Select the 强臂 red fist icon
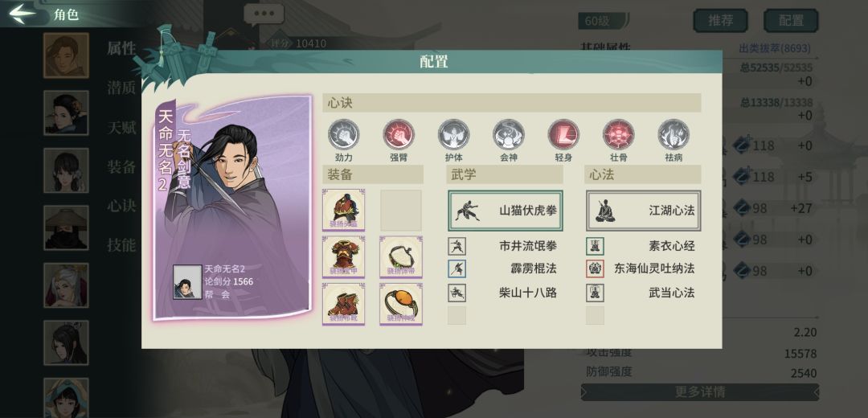868x418 pixels. pyautogui.click(x=399, y=134)
